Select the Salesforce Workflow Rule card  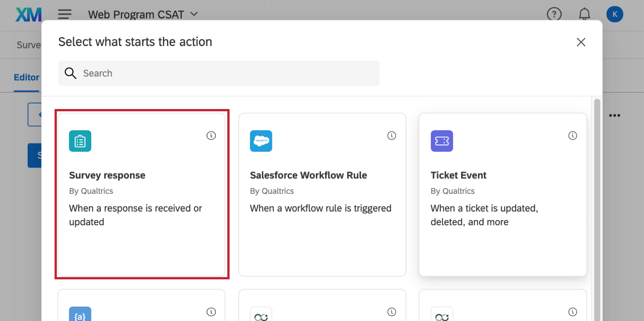tap(322, 195)
